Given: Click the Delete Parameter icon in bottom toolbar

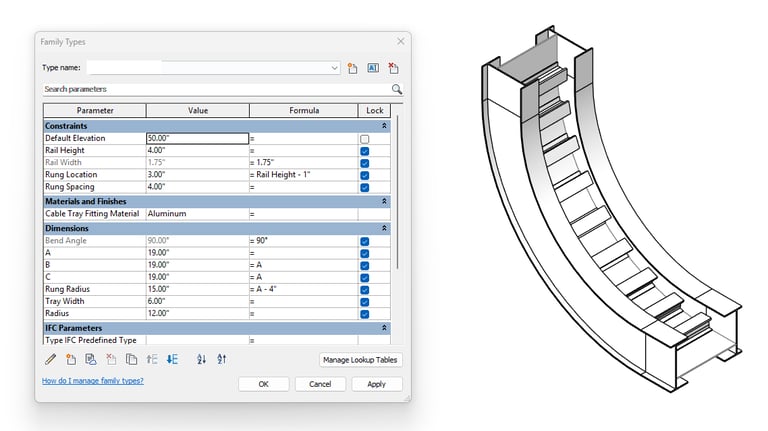Looking at the screenshot, I should coord(111,359).
